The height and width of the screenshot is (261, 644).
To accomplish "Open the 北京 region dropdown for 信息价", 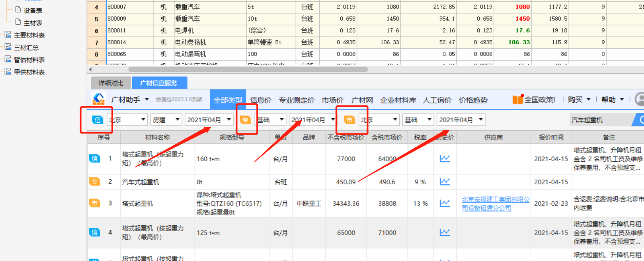I will pyautogui.click(x=127, y=120).
